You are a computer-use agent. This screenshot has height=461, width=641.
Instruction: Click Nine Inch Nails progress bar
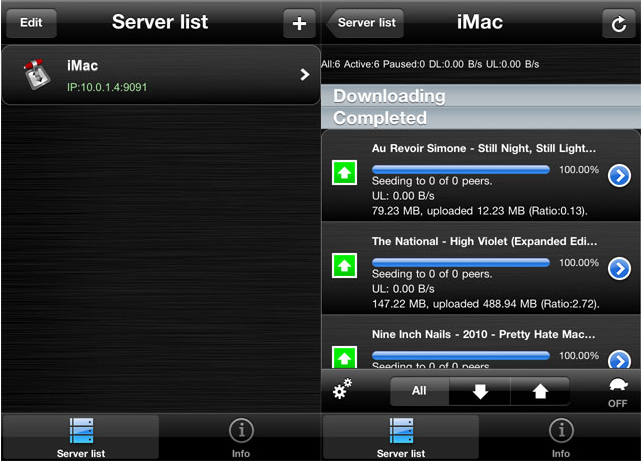click(x=461, y=355)
